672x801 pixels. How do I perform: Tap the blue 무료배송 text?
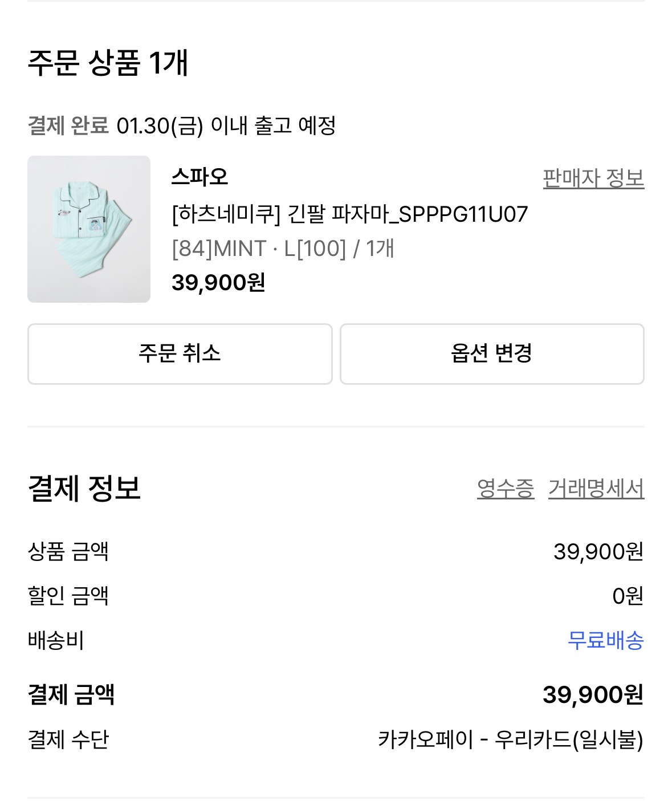(x=605, y=640)
